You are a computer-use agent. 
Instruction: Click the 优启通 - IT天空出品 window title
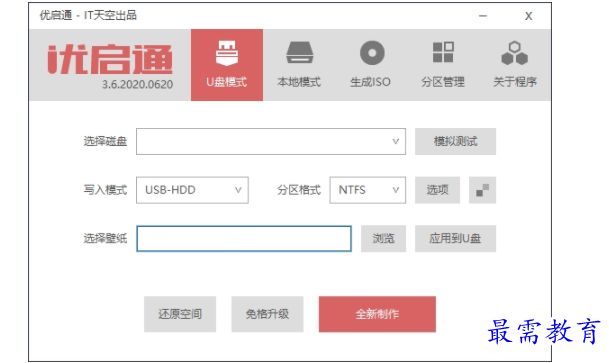[x=88, y=16]
